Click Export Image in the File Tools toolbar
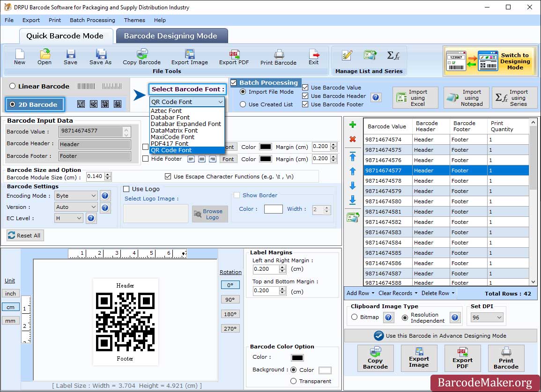 pyautogui.click(x=189, y=57)
